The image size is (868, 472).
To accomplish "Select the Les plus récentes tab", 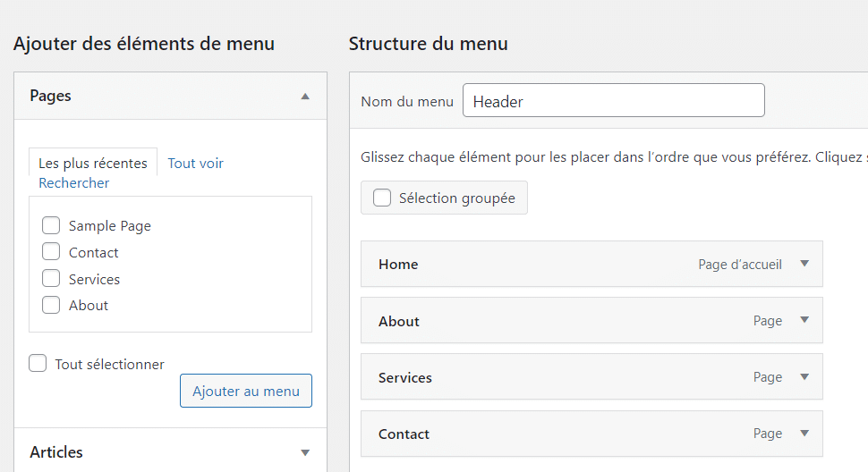I will pos(93,164).
